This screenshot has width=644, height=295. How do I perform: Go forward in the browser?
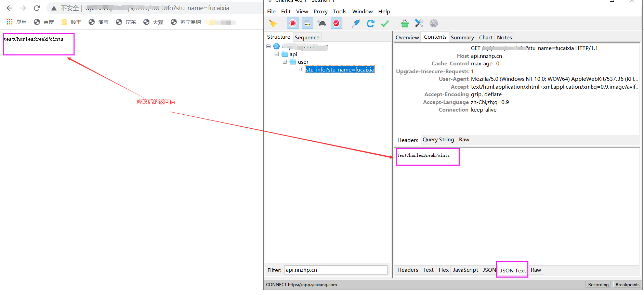pyautogui.click(x=23, y=8)
